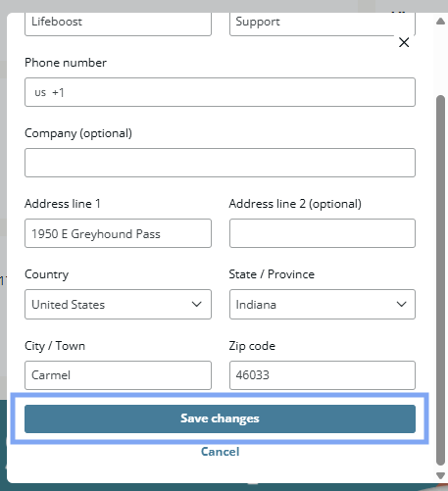Click the scrollbar down arrow
This screenshot has height=491, width=448.
point(440,475)
